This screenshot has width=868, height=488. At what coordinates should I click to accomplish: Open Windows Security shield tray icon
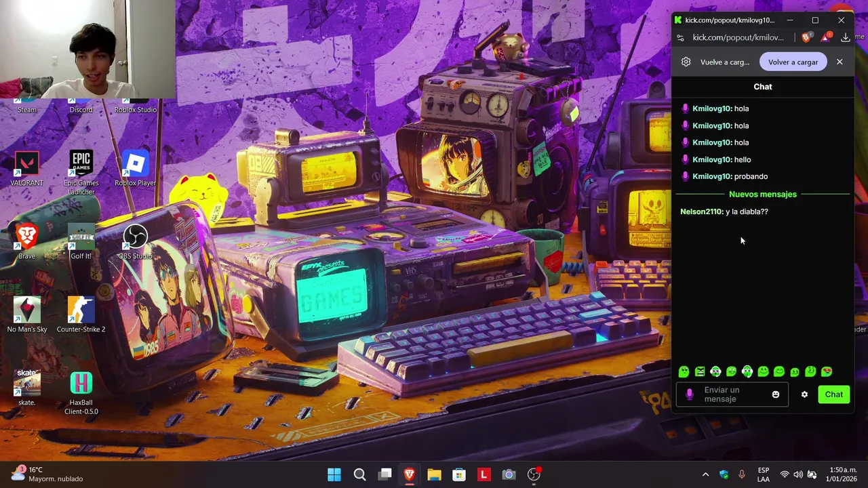(x=724, y=474)
